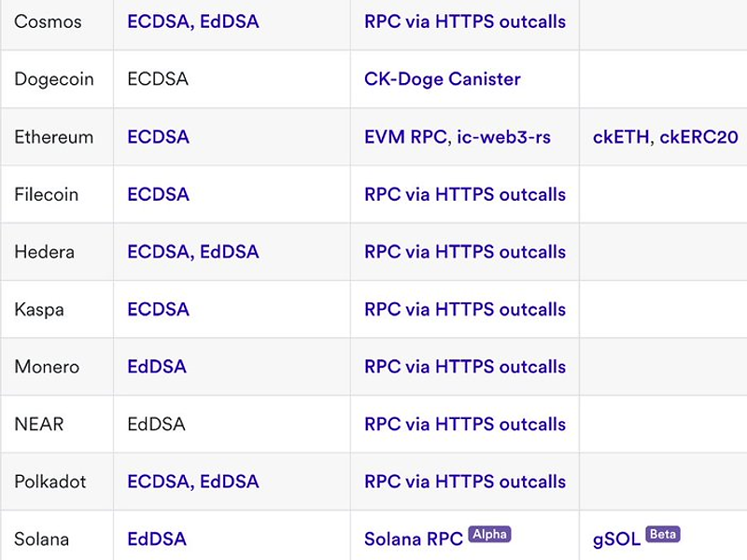Click EdDSA in the Hedera row

coord(230,252)
